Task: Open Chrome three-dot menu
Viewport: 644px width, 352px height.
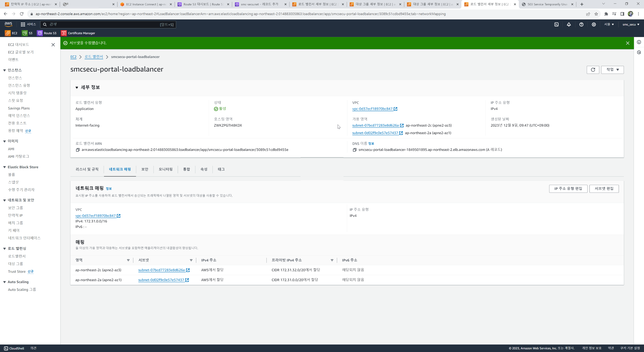Action: click(x=638, y=14)
